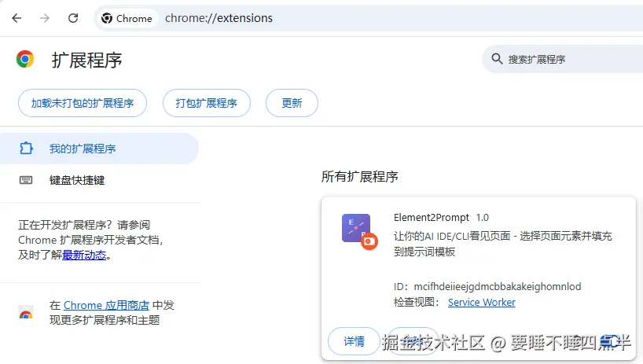Click the 扩展程序 page title

(x=87, y=61)
